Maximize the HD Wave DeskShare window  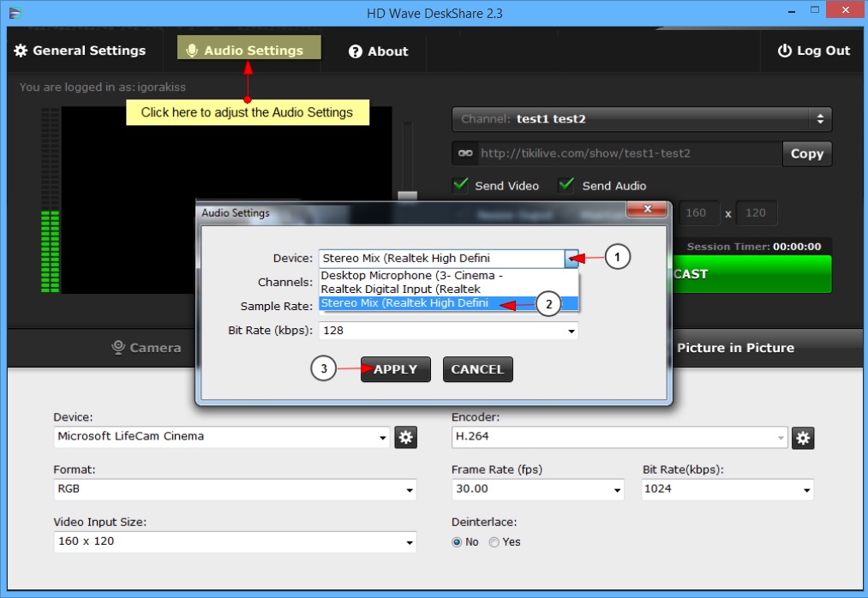pyautogui.click(x=815, y=10)
